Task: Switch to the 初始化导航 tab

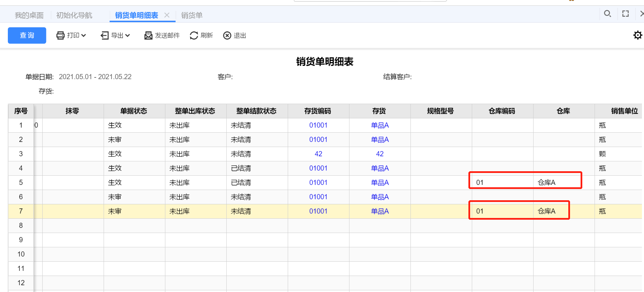Action: 74,15
